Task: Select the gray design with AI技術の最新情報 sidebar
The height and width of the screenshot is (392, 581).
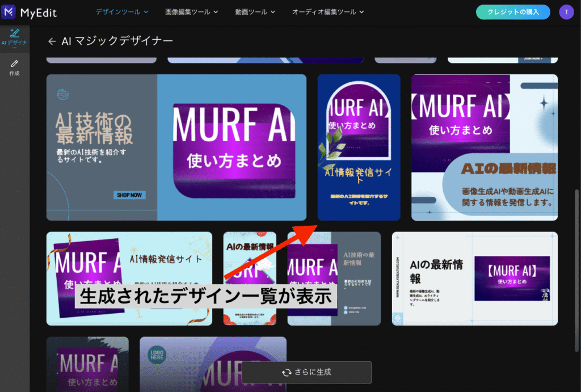Action: (334, 279)
